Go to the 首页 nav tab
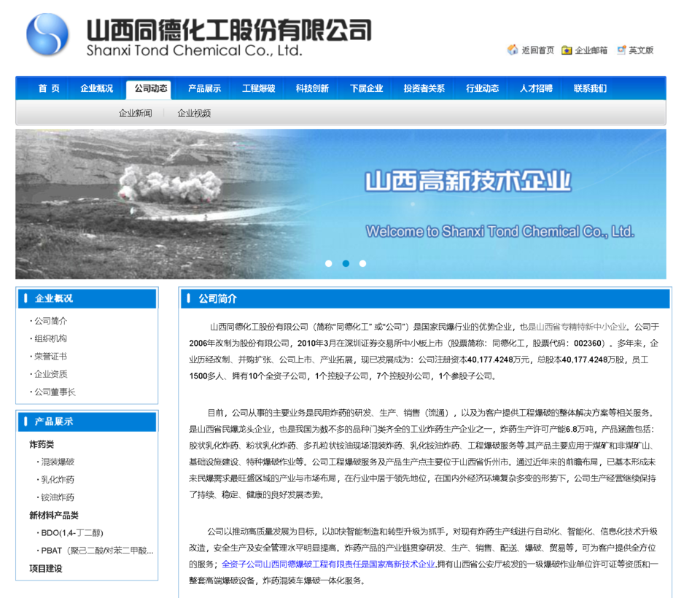Screen dimensions: 700x598 coord(49,88)
